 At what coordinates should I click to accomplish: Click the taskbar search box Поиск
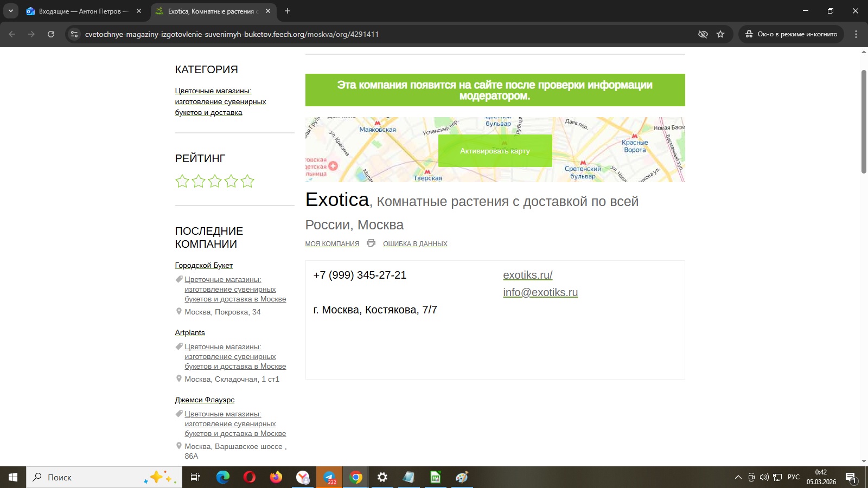104,477
